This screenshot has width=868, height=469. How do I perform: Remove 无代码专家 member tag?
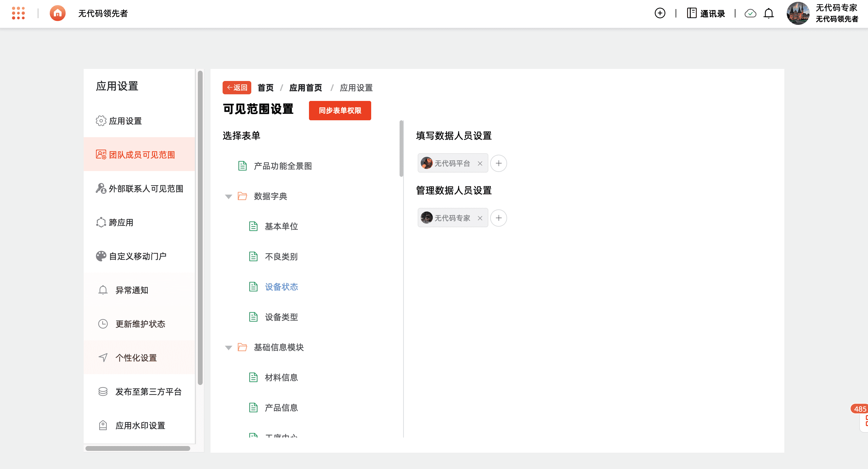[480, 218]
